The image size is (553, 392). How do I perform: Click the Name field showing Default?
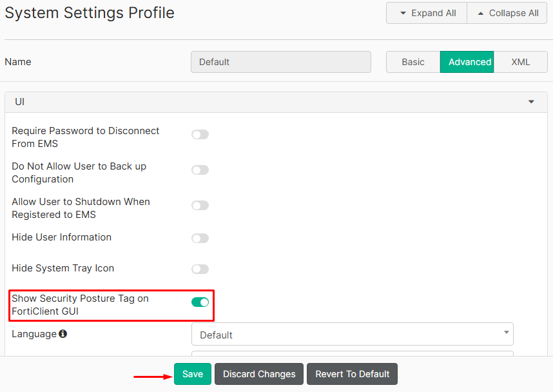coord(280,62)
